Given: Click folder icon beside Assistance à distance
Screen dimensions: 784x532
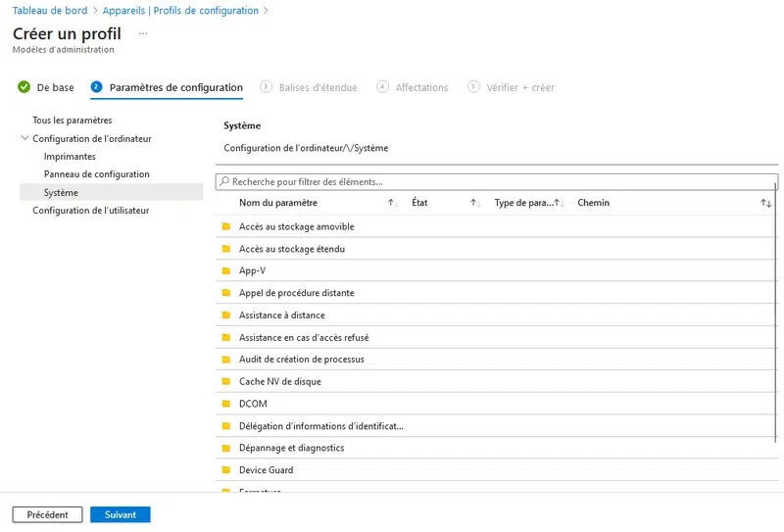Looking at the screenshot, I should tap(226, 315).
